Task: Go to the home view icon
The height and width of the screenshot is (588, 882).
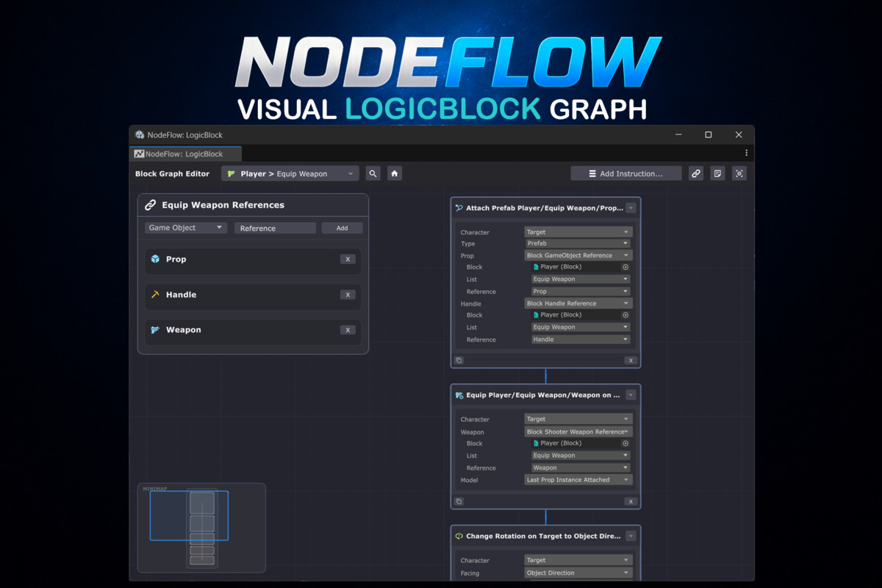Action: point(395,173)
